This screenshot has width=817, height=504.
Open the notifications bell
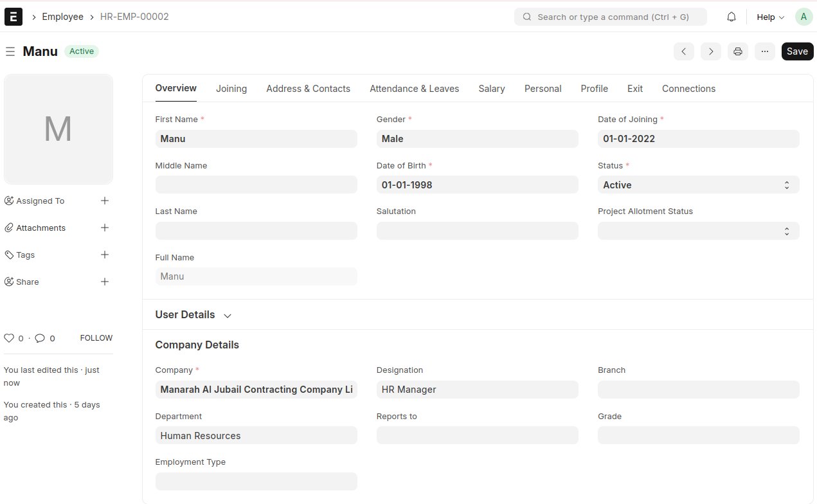coord(732,17)
